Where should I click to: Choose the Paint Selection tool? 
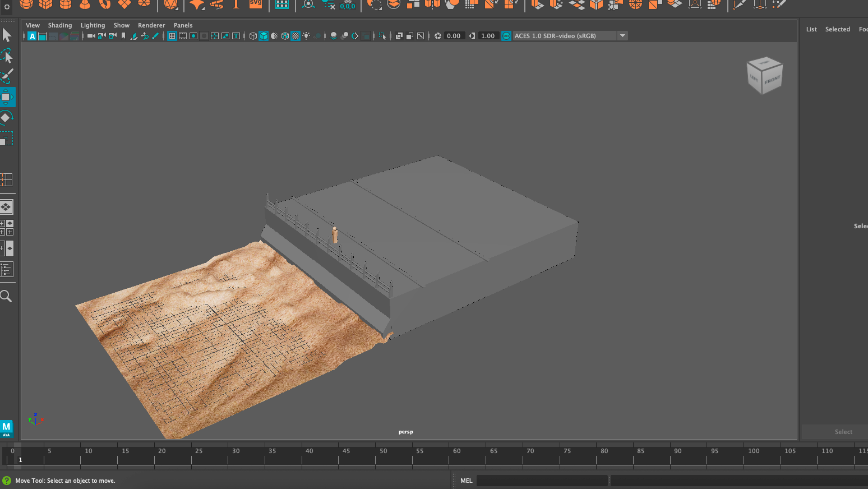click(7, 76)
